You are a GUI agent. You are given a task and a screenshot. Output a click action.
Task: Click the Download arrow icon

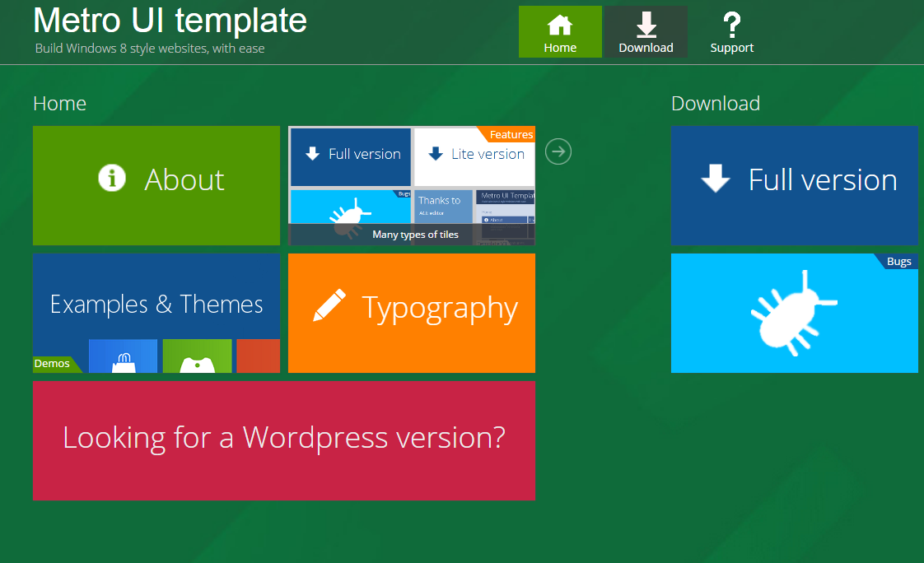(646, 24)
